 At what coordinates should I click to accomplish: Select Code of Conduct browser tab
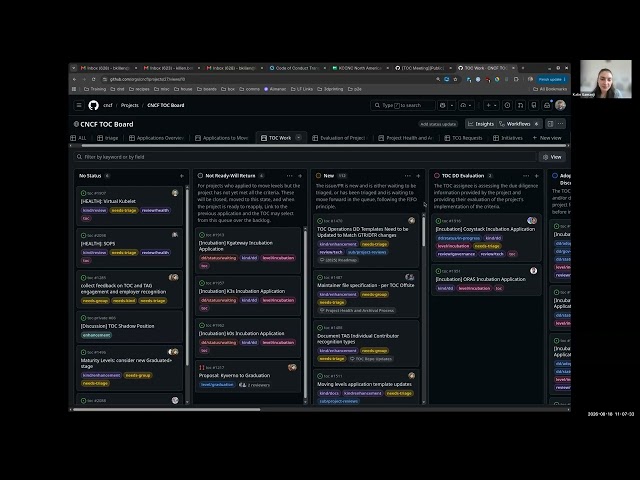click(x=297, y=68)
